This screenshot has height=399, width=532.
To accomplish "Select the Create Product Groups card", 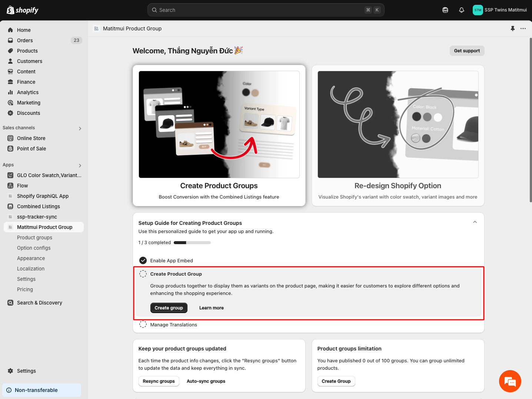I will point(219,136).
